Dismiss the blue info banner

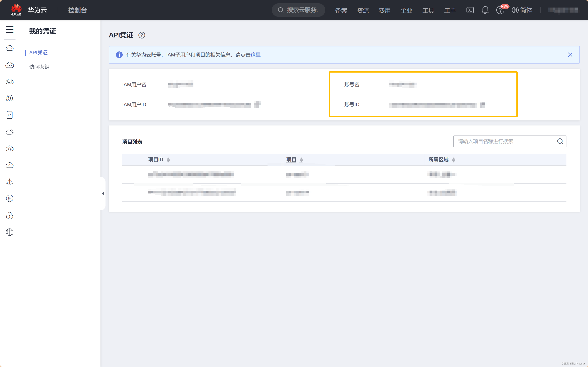(570, 55)
